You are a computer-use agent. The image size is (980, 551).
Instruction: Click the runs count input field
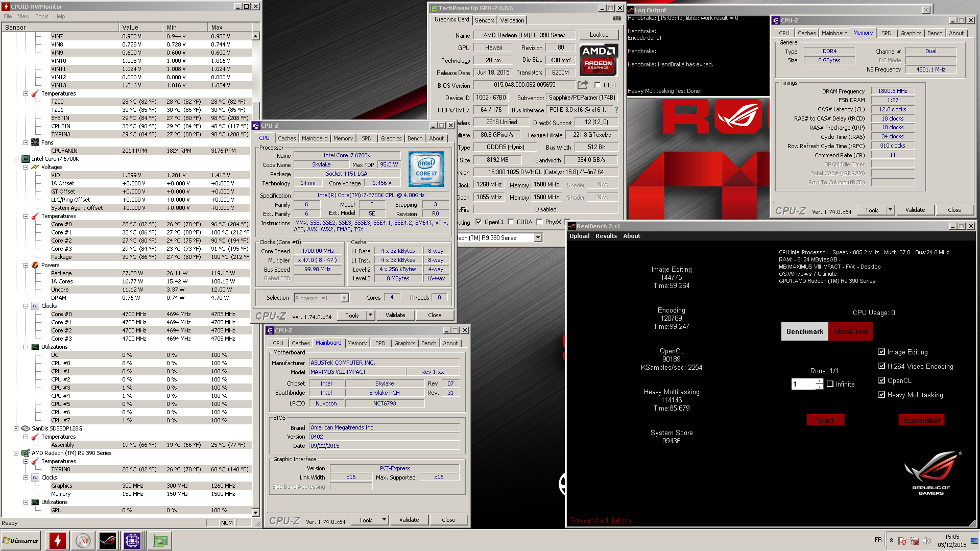[x=804, y=384]
